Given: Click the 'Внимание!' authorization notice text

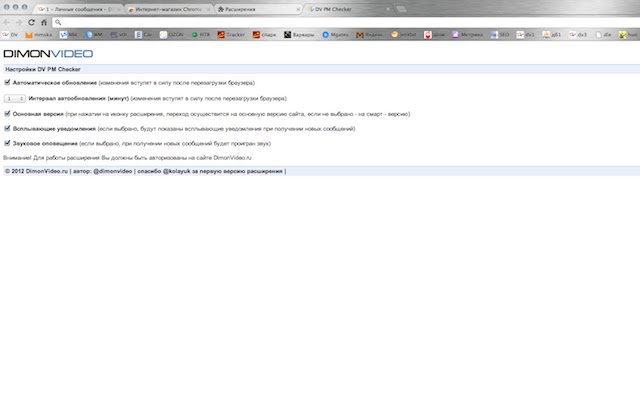Looking at the screenshot, I should pos(127,158).
